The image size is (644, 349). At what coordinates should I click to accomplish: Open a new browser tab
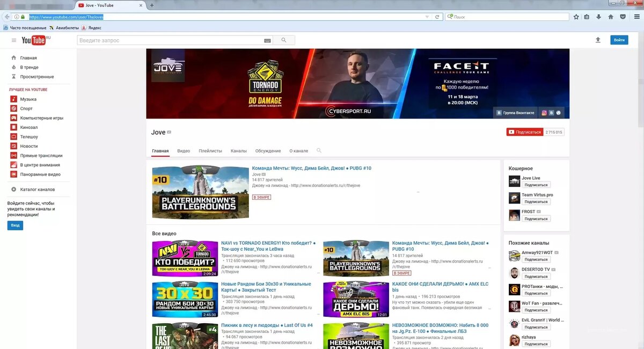(x=152, y=5)
